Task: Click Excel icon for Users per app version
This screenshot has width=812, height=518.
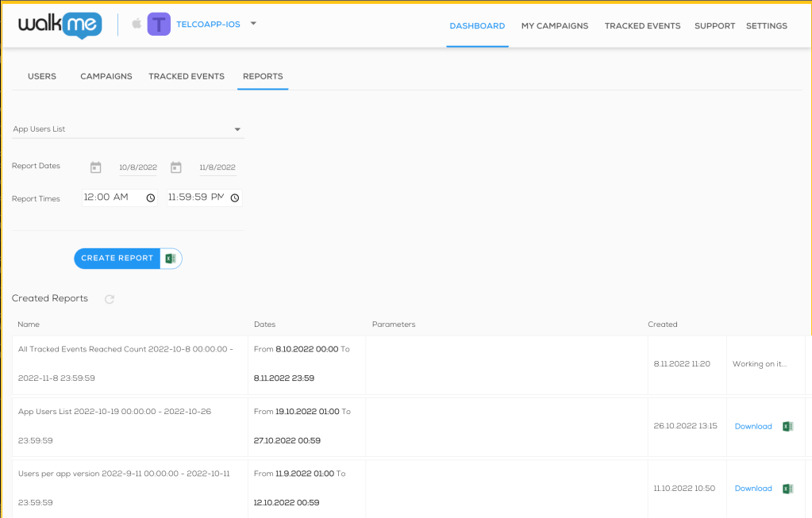Action: [x=787, y=489]
